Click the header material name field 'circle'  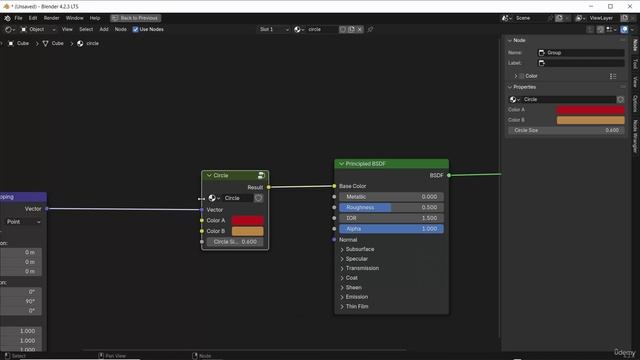point(322,29)
